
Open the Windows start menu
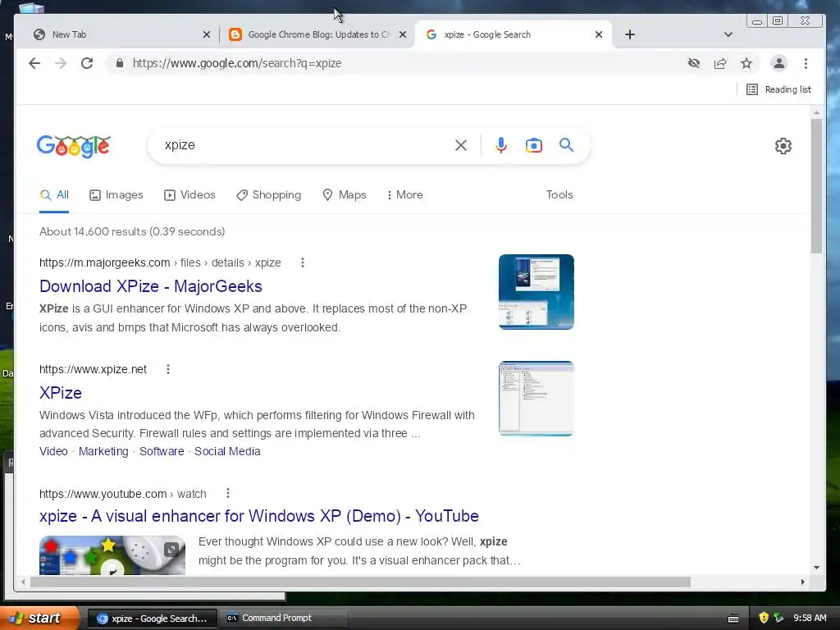pyautogui.click(x=39, y=619)
